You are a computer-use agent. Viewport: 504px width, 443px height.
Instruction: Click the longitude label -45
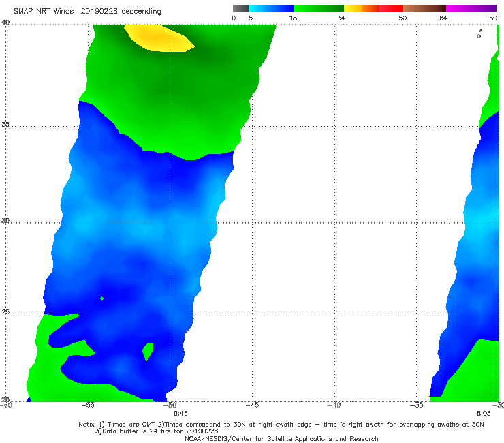252,405
